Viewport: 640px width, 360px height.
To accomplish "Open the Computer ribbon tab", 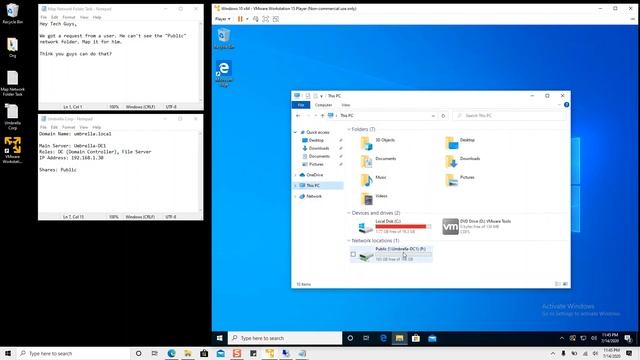I will pos(323,105).
